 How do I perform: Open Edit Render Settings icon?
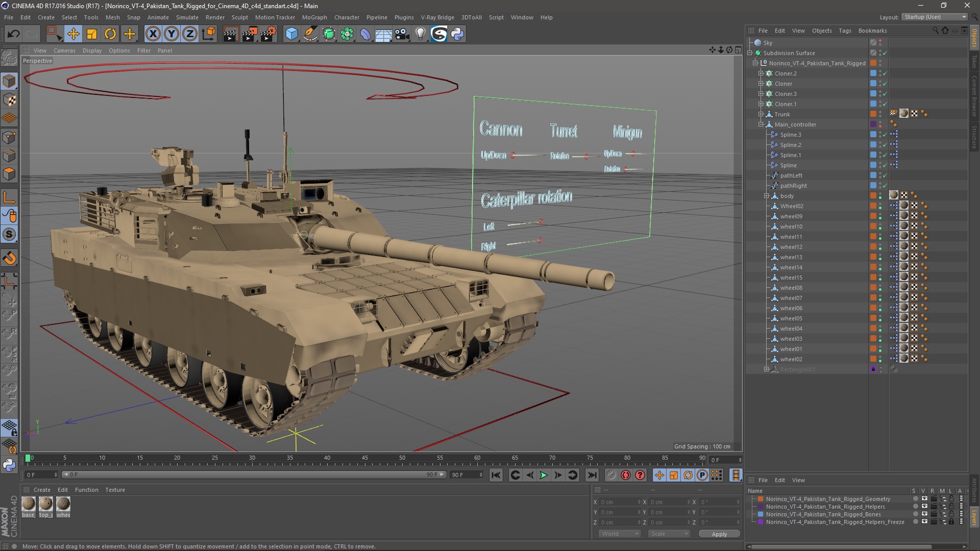click(x=268, y=34)
